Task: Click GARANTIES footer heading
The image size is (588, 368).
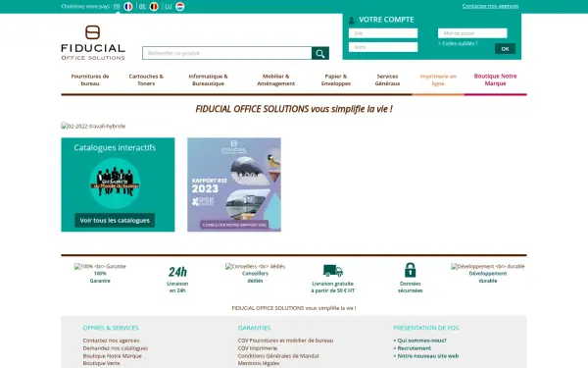Action: coord(254,328)
